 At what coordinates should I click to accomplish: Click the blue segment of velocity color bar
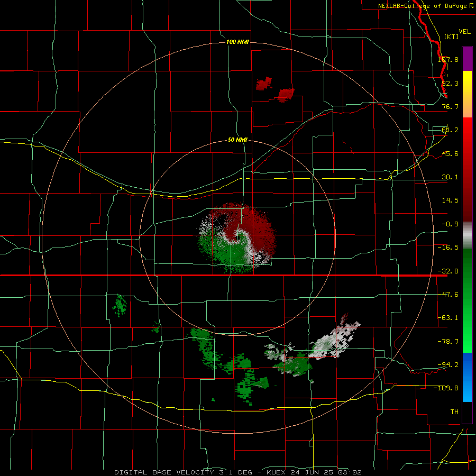tap(467, 377)
